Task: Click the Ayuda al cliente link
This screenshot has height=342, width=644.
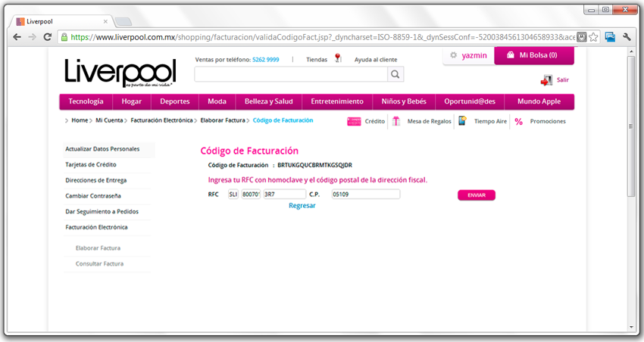Action: 376,60
